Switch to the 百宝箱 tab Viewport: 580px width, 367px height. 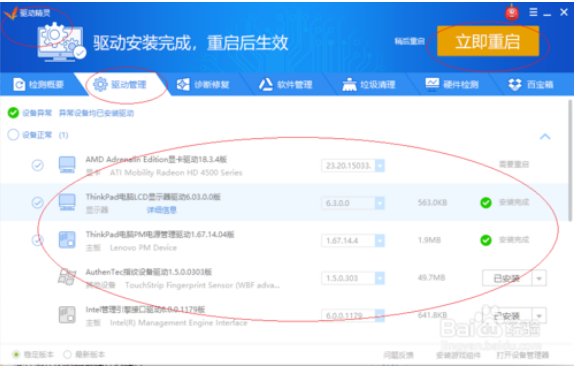(x=531, y=85)
